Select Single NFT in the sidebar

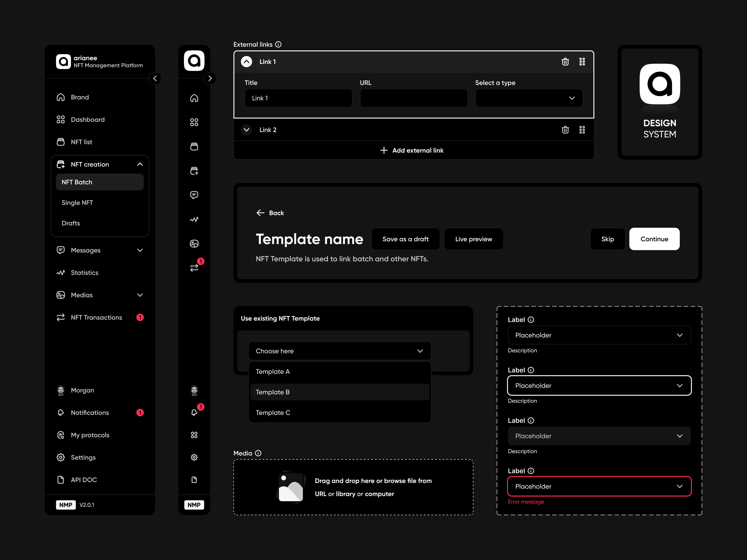[x=77, y=203]
